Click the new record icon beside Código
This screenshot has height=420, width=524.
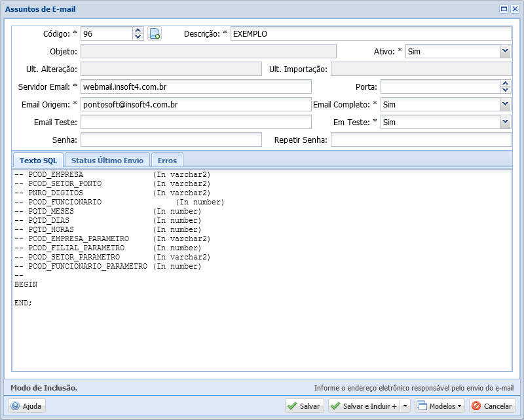pyautogui.click(x=154, y=34)
